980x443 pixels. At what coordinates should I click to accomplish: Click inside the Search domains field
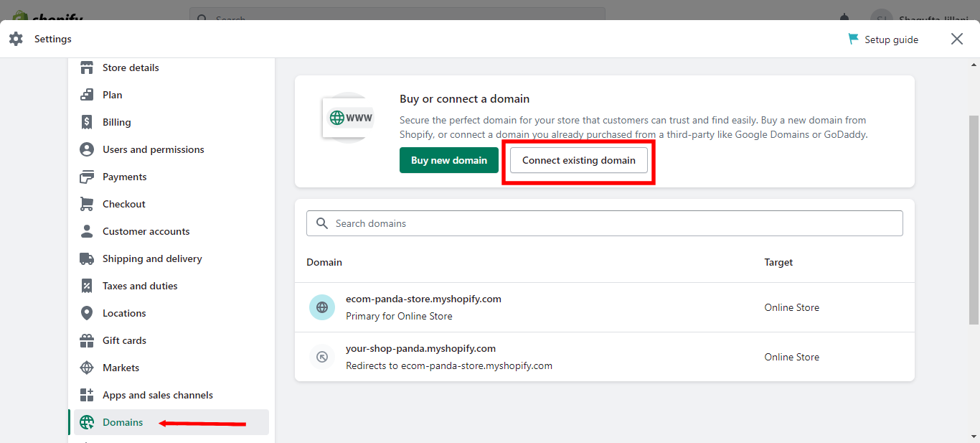[605, 223]
